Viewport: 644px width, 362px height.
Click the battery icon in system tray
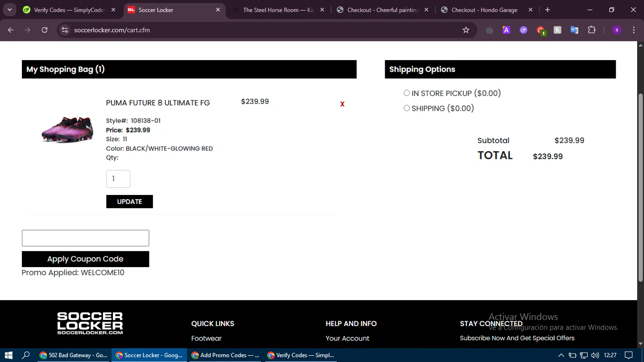572,355
